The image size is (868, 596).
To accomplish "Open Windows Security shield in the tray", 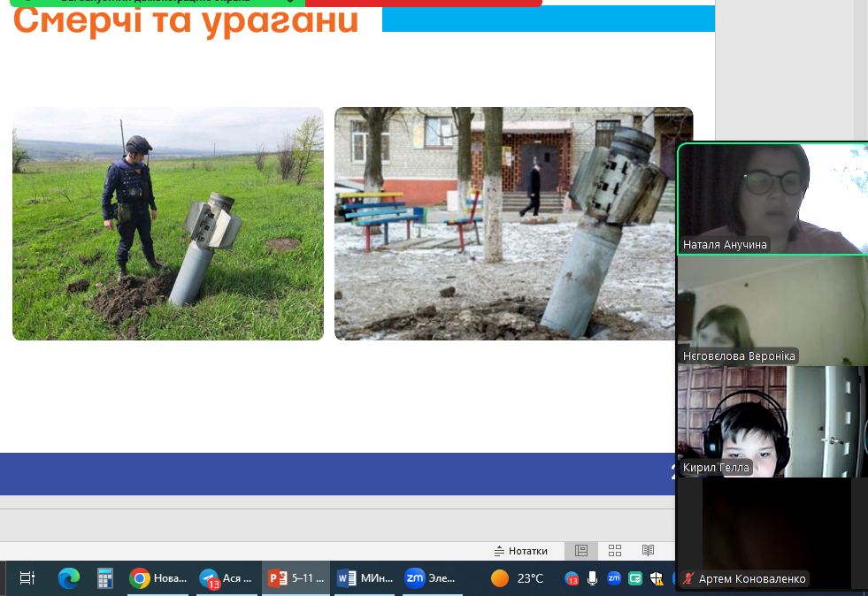I will (x=657, y=578).
